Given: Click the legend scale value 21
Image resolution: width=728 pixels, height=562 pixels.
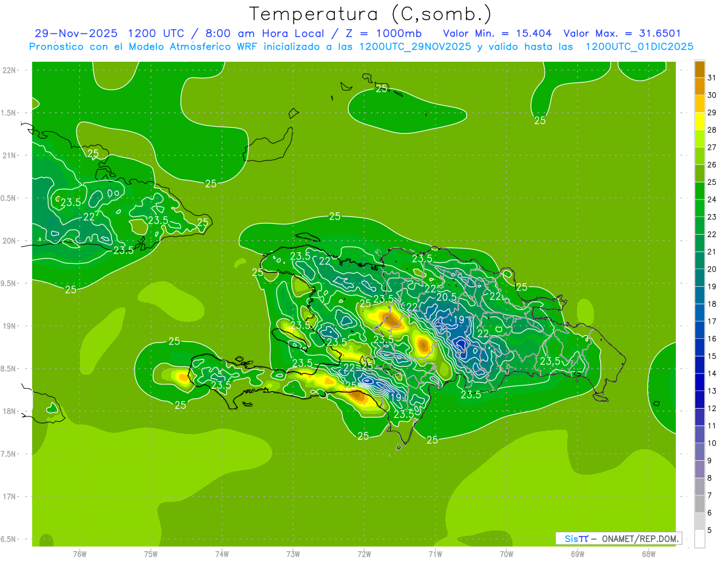Looking at the screenshot, I should pos(712,252).
